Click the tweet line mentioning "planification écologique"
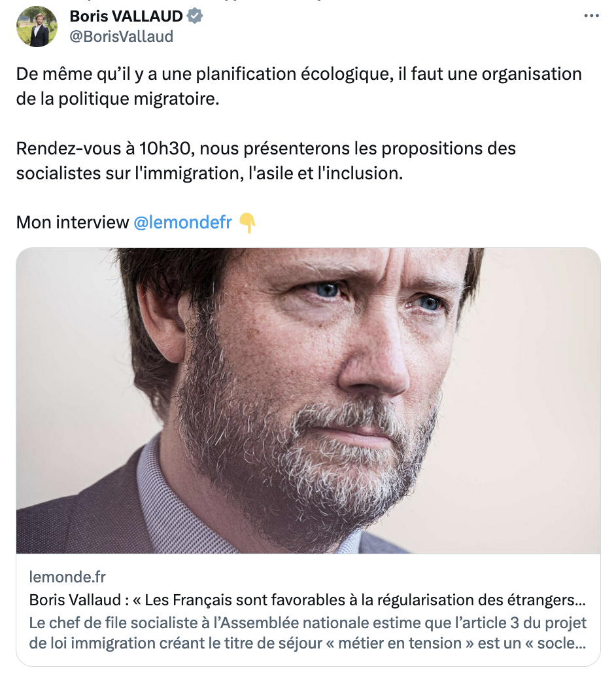The width and height of the screenshot is (616, 674). tap(299, 74)
